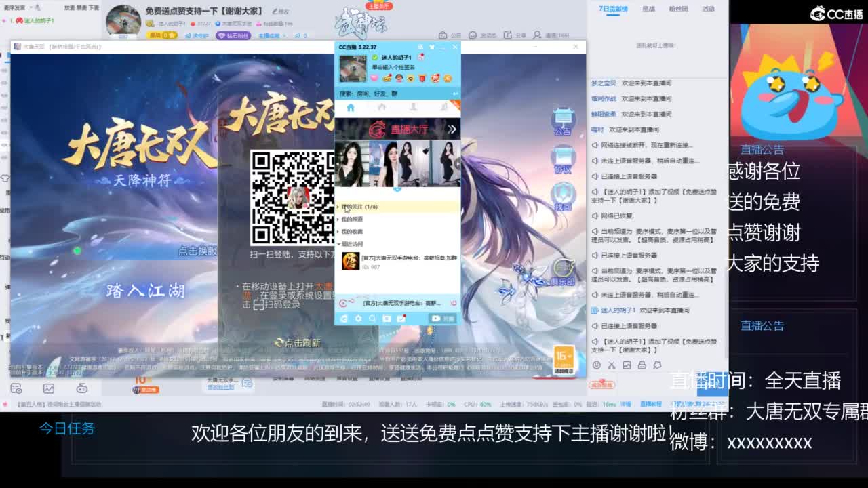Click 开播 start broadcast button
This screenshot has height=488, width=868.
[x=444, y=319]
